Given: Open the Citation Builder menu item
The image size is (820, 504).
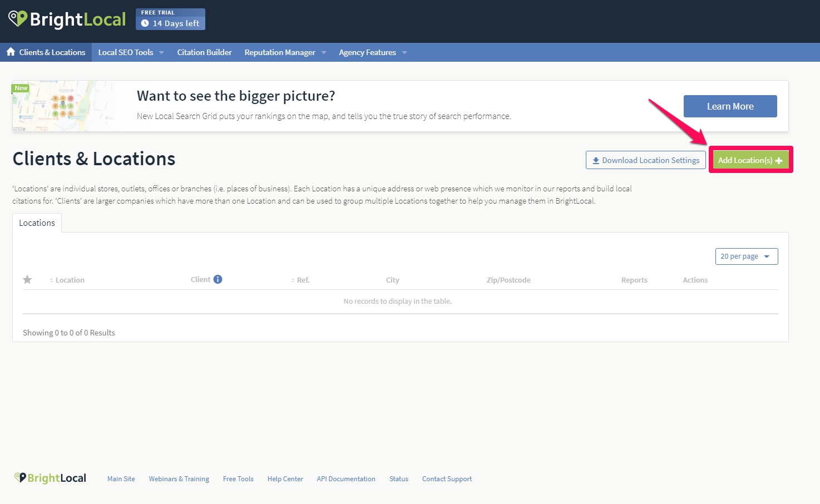Looking at the screenshot, I should click(204, 52).
